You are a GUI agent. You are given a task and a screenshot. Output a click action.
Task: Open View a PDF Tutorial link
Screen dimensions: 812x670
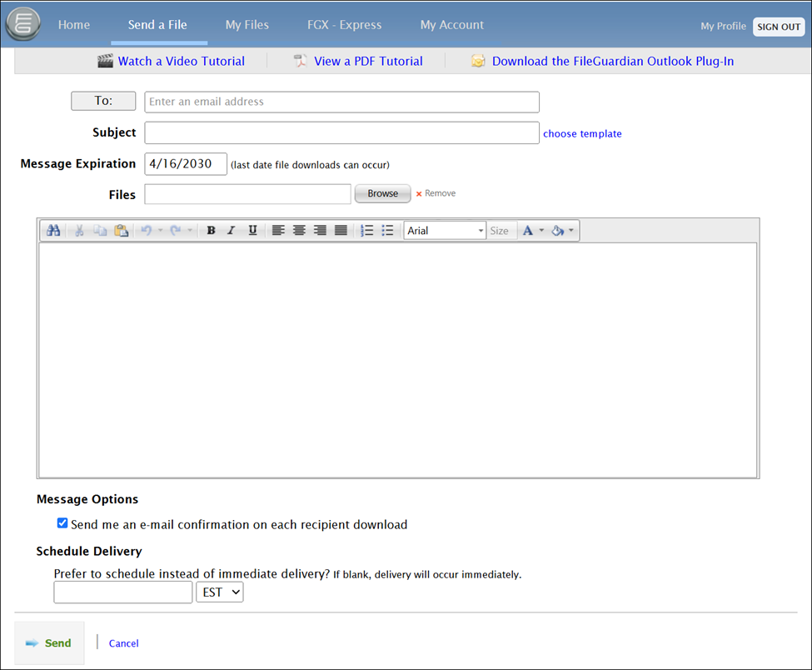pos(368,61)
